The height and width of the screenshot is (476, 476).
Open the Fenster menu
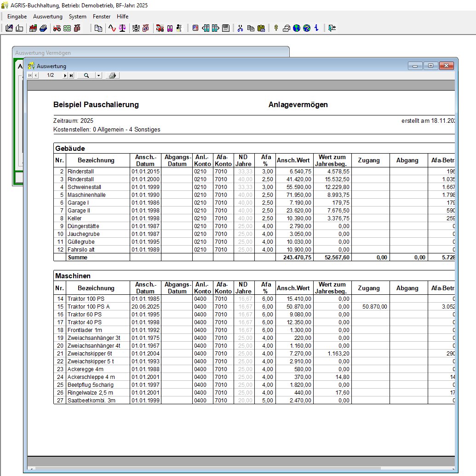(102, 17)
